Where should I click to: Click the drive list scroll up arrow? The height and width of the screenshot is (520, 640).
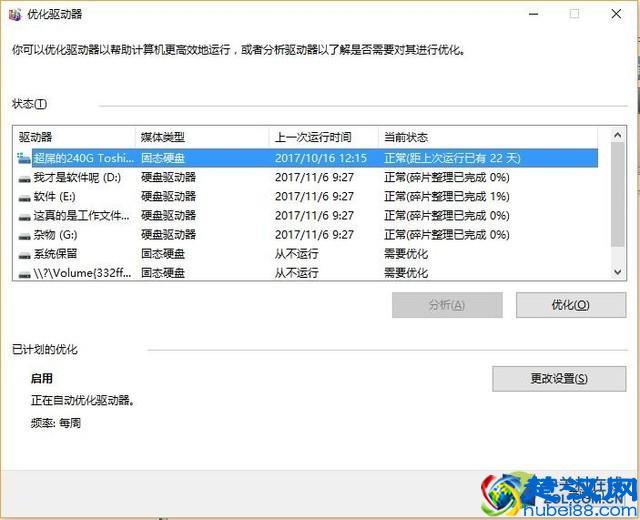point(618,135)
